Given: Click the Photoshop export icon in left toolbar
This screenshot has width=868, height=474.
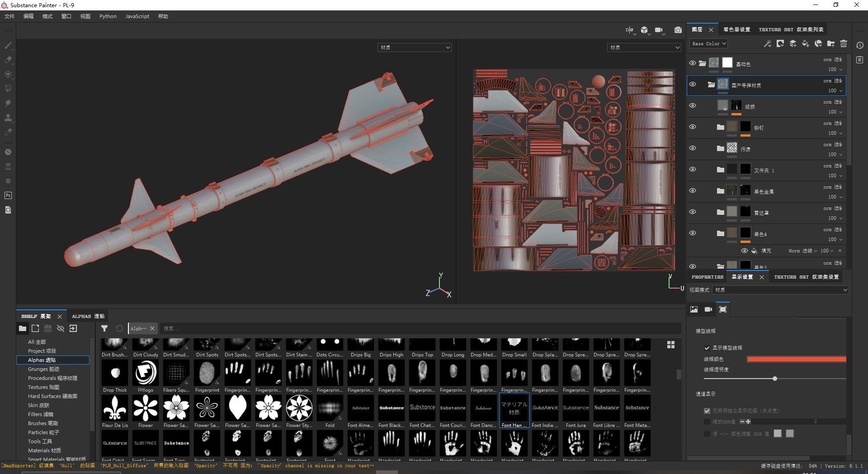Looking at the screenshot, I should point(8,195).
